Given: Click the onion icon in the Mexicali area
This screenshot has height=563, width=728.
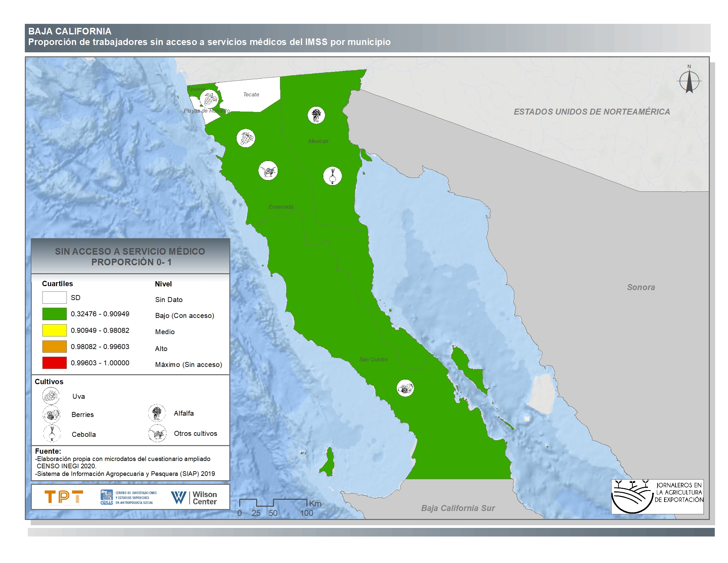Looking at the screenshot, I should pyautogui.click(x=332, y=176).
